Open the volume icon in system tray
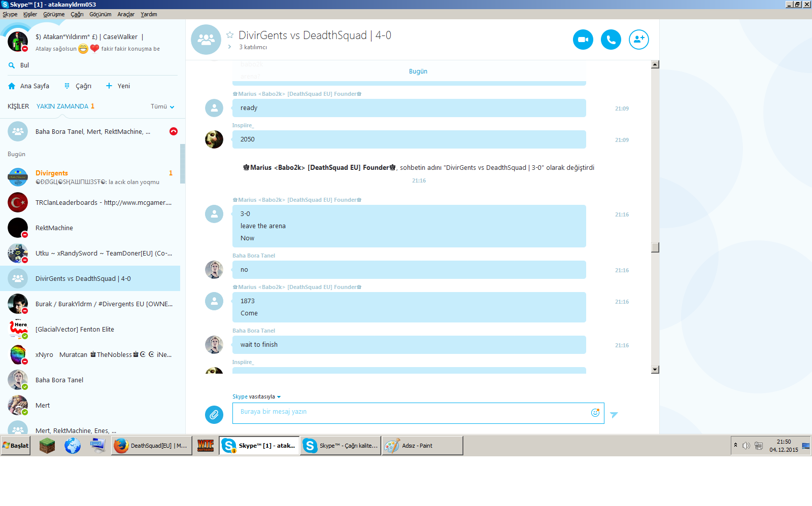Viewport: 812px width, 506px height. click(746, 446)
